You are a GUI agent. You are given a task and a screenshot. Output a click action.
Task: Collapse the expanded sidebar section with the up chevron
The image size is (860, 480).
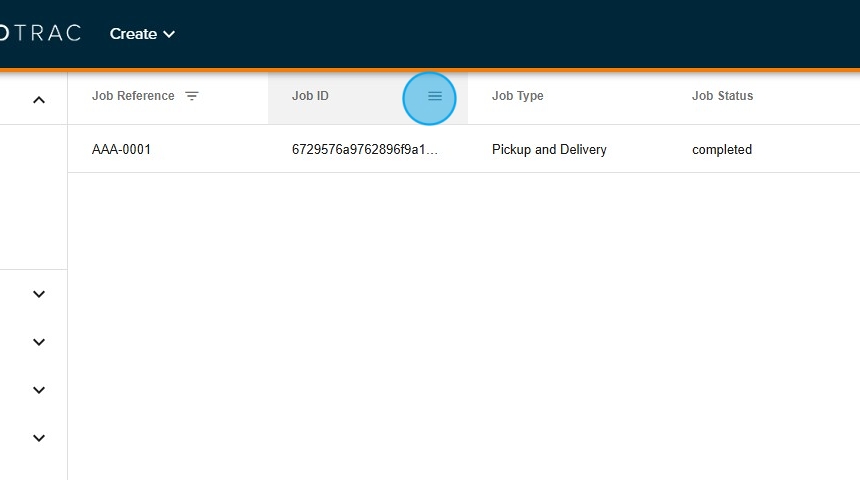[x=39, y=100]
